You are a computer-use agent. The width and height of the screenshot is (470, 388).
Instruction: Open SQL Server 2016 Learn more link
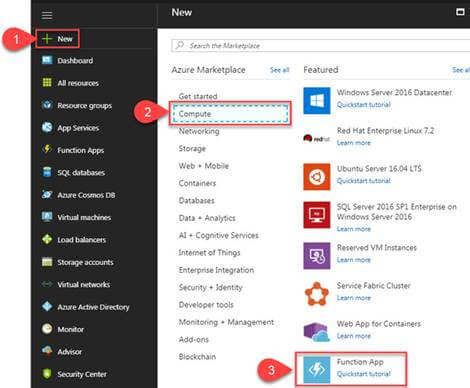pos(354,229)
